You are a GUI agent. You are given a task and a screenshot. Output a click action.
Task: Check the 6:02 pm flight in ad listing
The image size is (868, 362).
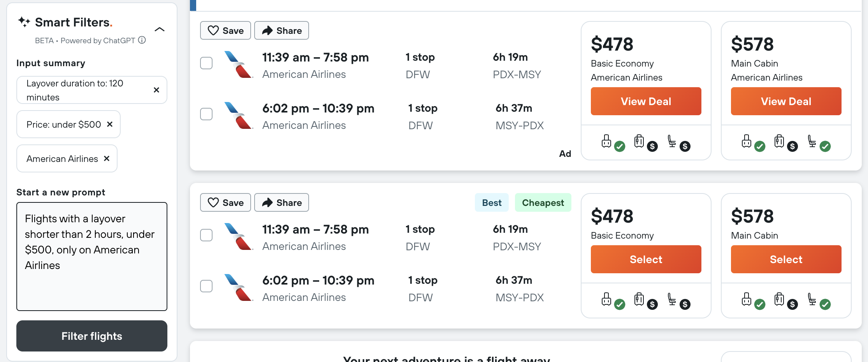coord(206,114)
